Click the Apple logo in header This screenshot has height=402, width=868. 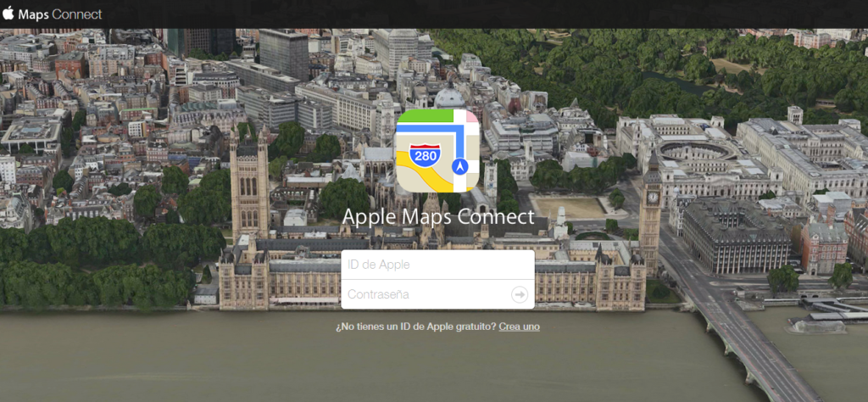(x=8, y=13)
